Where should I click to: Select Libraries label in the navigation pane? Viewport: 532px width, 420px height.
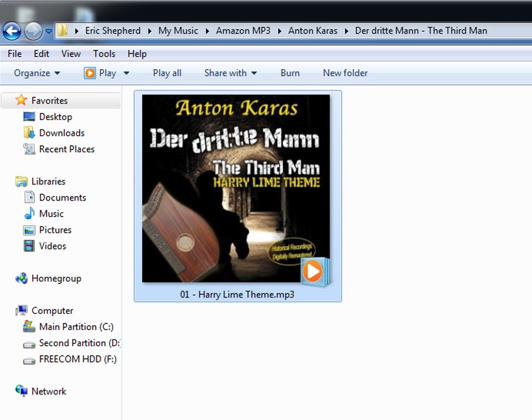[x=48, y=181]
